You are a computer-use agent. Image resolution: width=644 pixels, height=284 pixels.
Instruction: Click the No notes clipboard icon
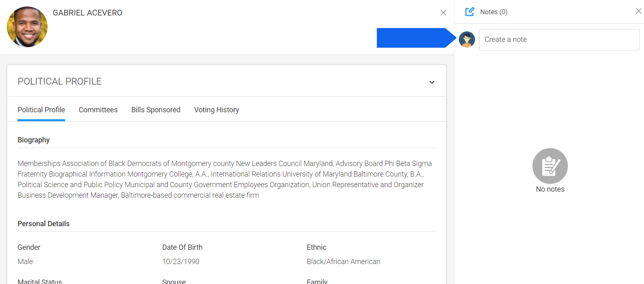550,166
